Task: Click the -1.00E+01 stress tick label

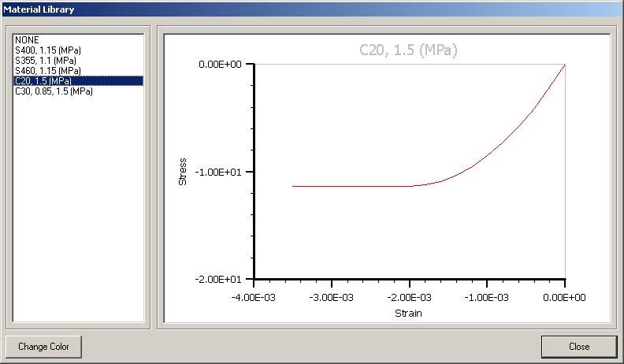Action: (221, 172)
